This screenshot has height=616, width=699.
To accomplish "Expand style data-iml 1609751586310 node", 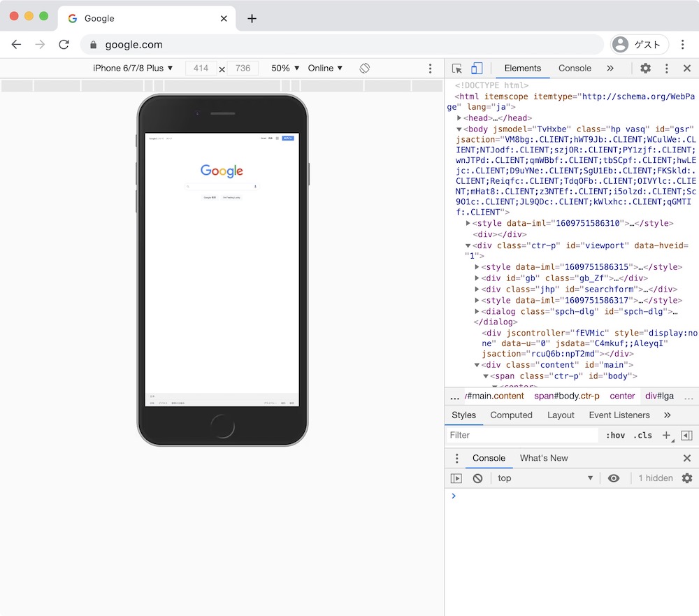I will tap(468, 223).
